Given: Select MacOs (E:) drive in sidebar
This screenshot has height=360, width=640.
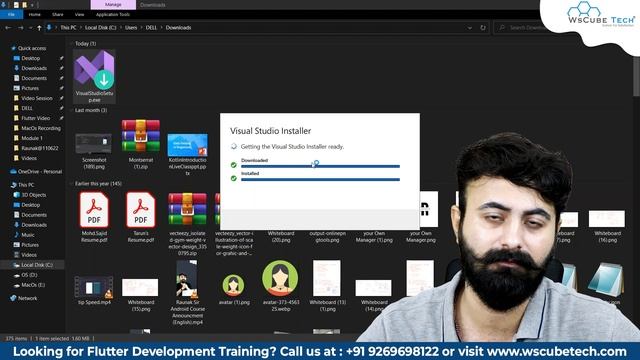Looking at the screenshot, I should coord(33,285).
